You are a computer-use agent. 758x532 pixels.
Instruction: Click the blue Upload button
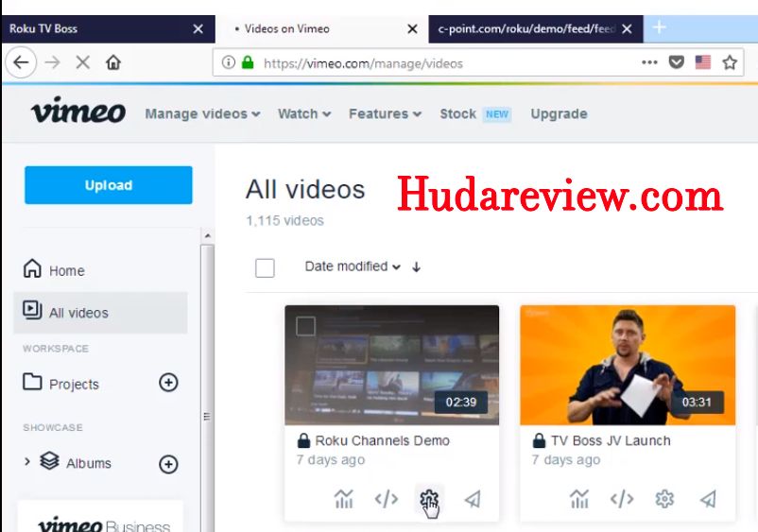[109, 185]
